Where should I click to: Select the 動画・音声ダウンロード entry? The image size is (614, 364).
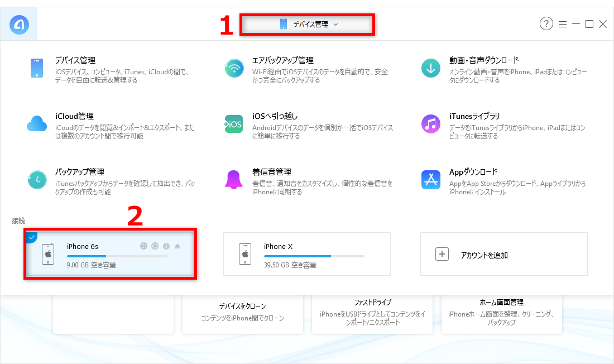[484, 60]
